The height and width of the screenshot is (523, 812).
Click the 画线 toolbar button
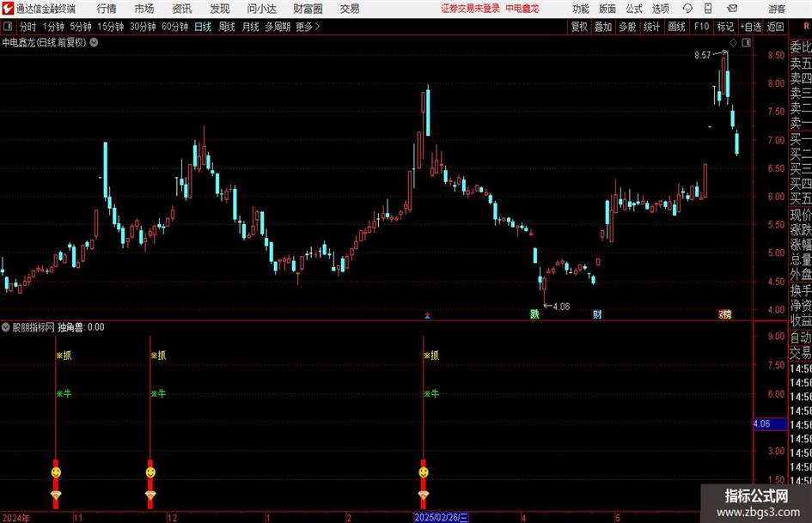click(677, 27)
